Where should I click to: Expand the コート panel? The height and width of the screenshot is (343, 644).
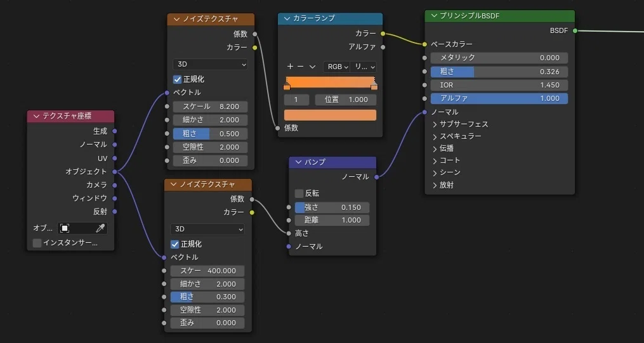(x=435, y=160)
